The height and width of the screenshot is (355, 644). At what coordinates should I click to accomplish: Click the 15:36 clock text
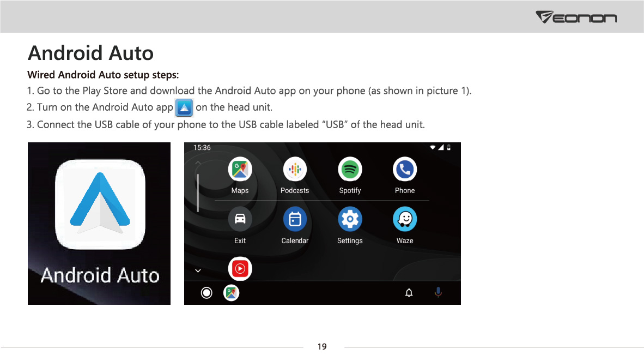pos(202,147)
